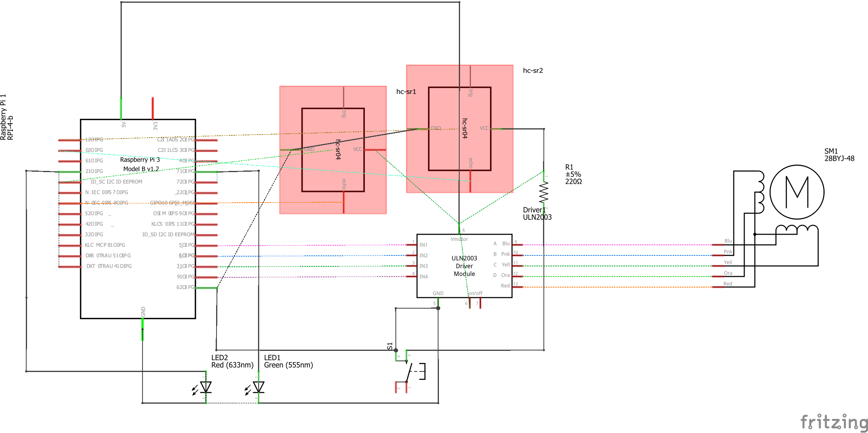Select the 'S1' switch label
868x433 pixels.
[x=390, y=346]
